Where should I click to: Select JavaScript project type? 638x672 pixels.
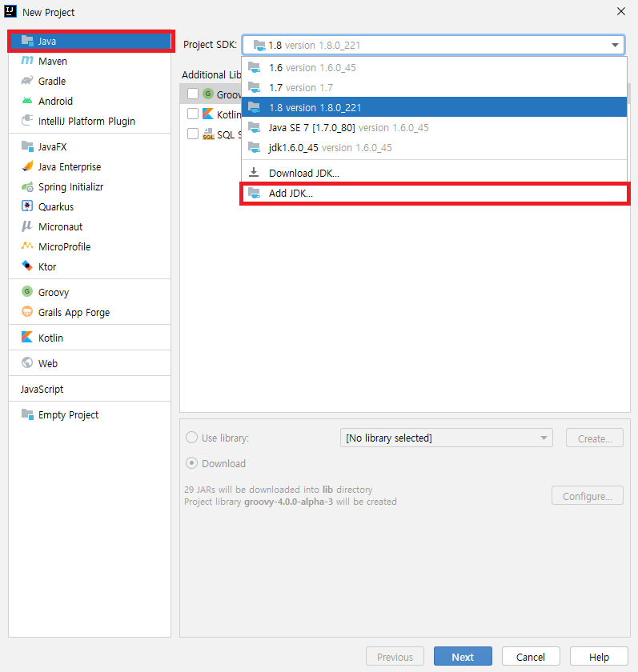pyautogui.click(x=89, y=389)
